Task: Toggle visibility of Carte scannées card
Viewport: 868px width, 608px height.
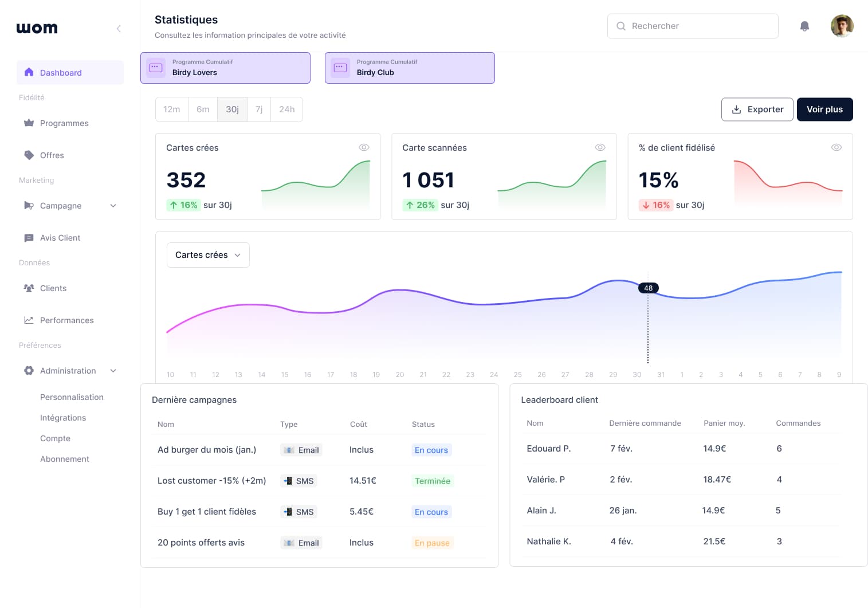Action: (600, 147)
